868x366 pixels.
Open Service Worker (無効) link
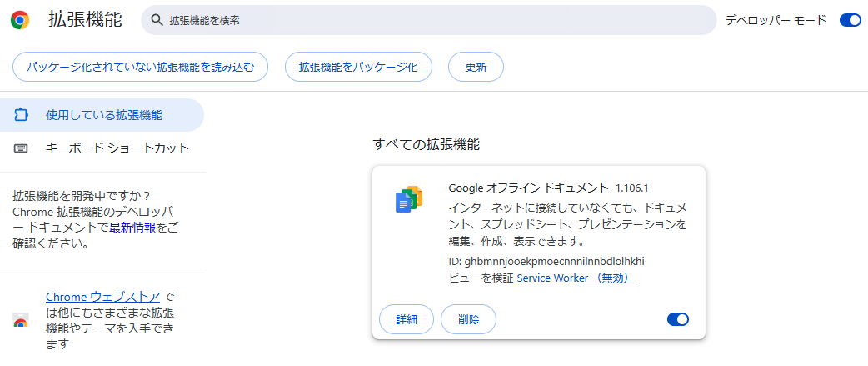pyautogui.click(x=575, y=278)
